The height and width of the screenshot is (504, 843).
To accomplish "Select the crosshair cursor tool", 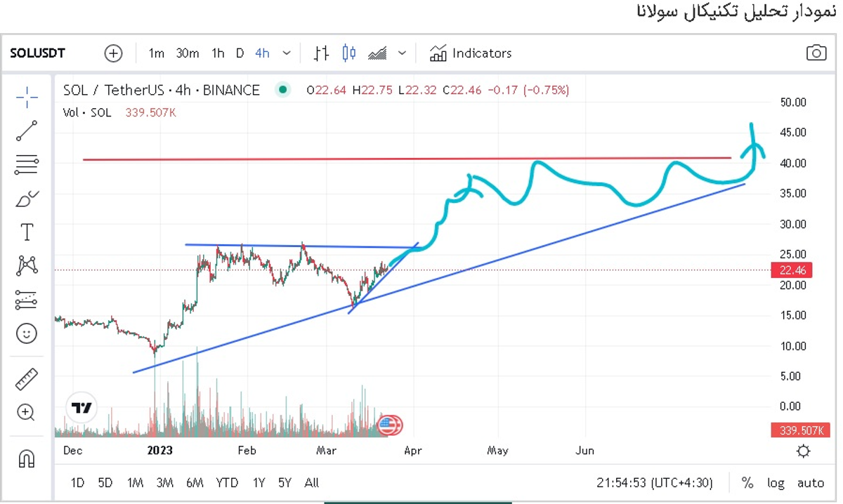I will (27, 98).
